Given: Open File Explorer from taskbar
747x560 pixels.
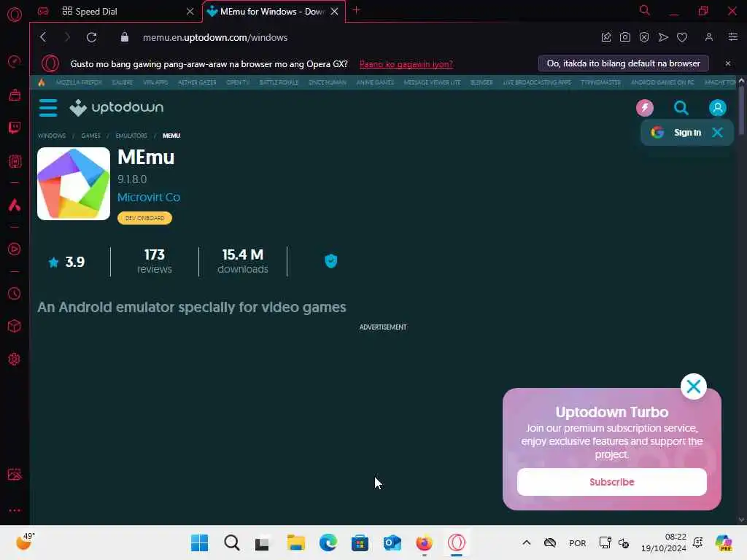Looking at the screenshot, I should pos(296,542).
